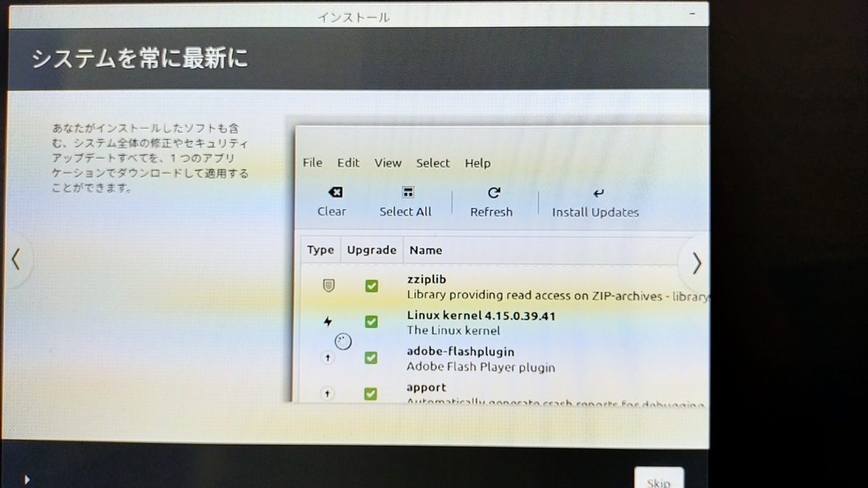
Task: Click the Type column header
Action: (x=320, y=250)
